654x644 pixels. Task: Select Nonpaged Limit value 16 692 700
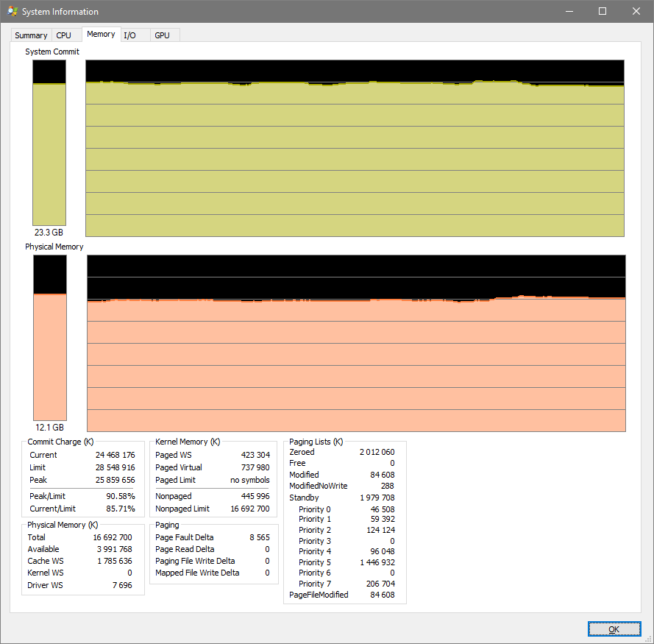coord(250,509)
